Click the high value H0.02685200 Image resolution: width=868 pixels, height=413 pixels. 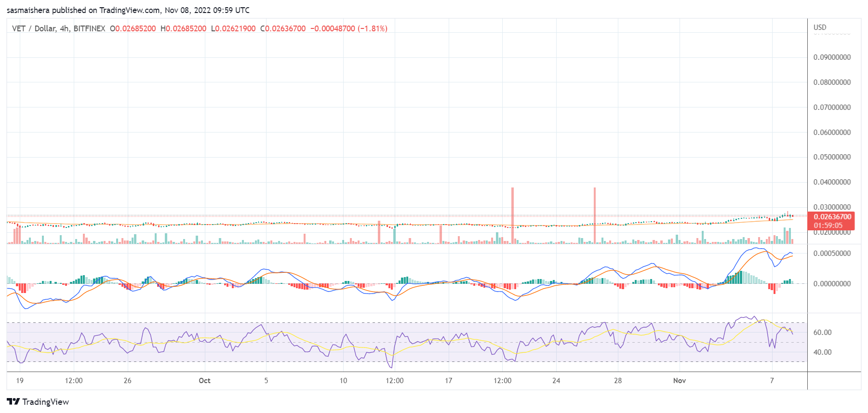coord(184,28)
